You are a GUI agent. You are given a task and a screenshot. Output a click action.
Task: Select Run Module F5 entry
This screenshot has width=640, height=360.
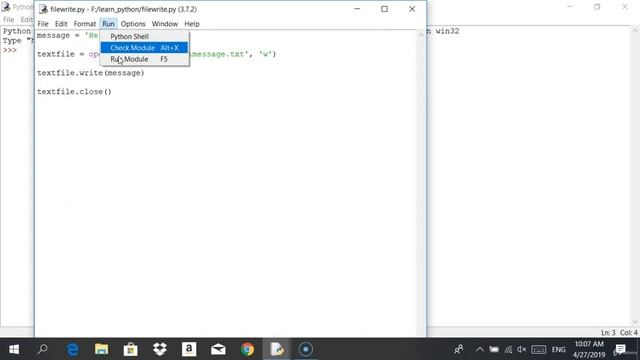coord(144,59)
